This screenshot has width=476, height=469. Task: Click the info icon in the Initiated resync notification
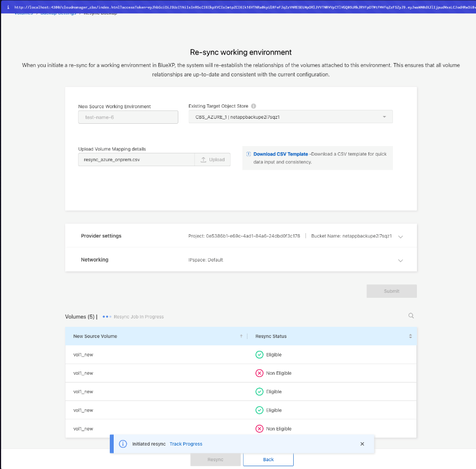tap(123, 444)
